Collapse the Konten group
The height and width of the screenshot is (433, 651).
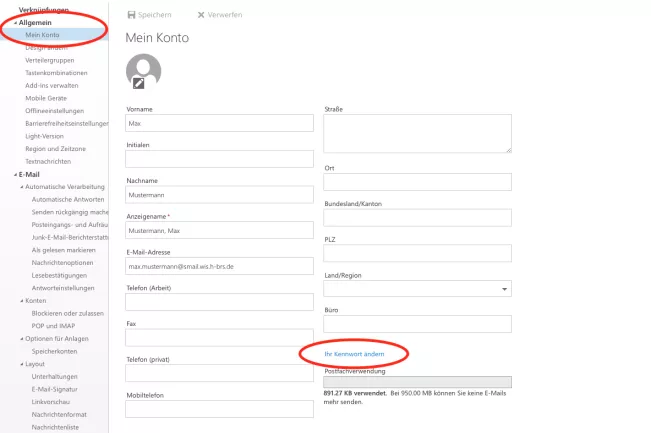(21, 301)
